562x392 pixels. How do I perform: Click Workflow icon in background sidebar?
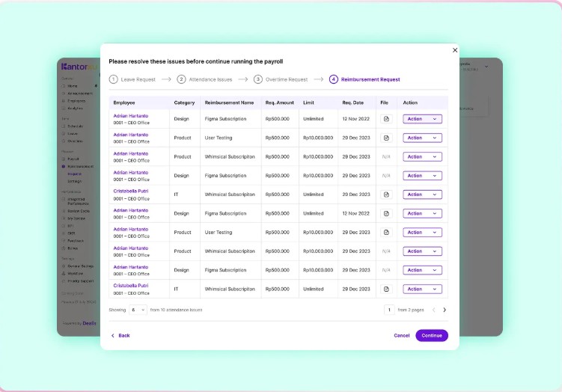64,274
